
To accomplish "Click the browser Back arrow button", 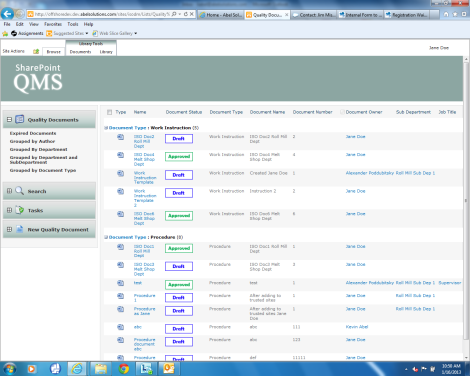I will (7, 14).
